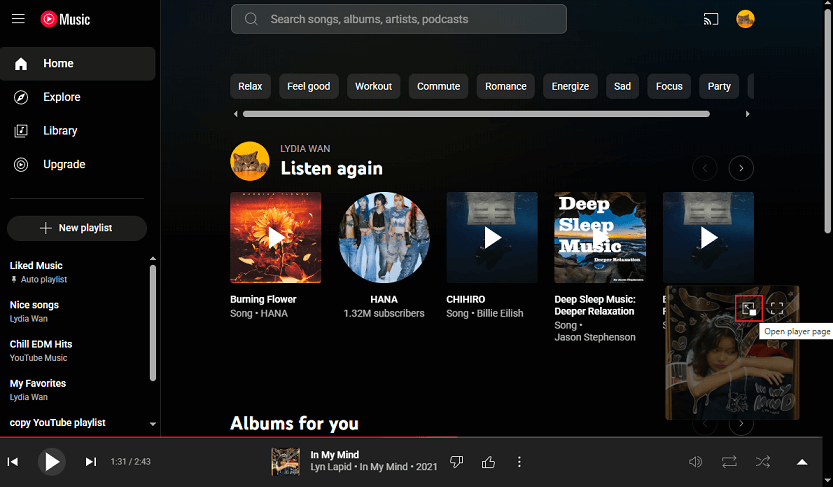
Task: Select the Relax mood chip
Action: pos(250,86)
